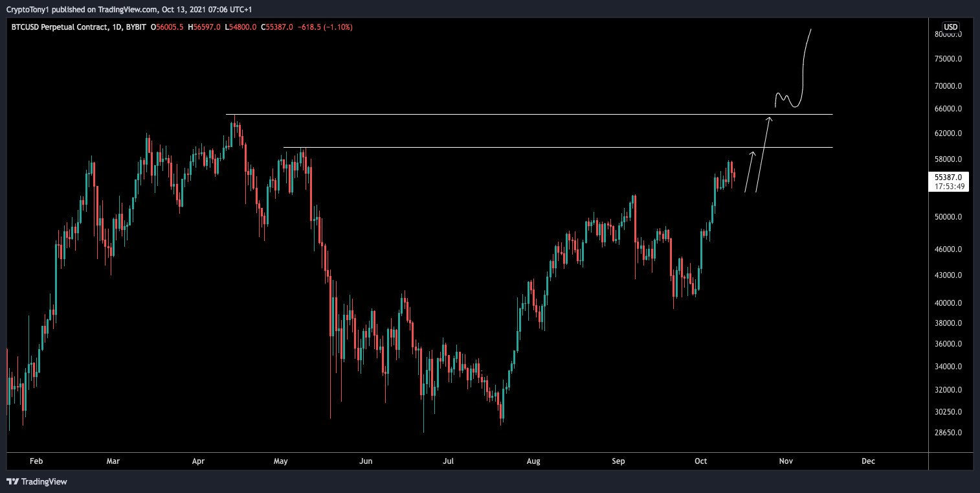Click the 32000.0 price axis label
Image resolution: width=980 pixels, height=493 pixels.
coord(948,390)
